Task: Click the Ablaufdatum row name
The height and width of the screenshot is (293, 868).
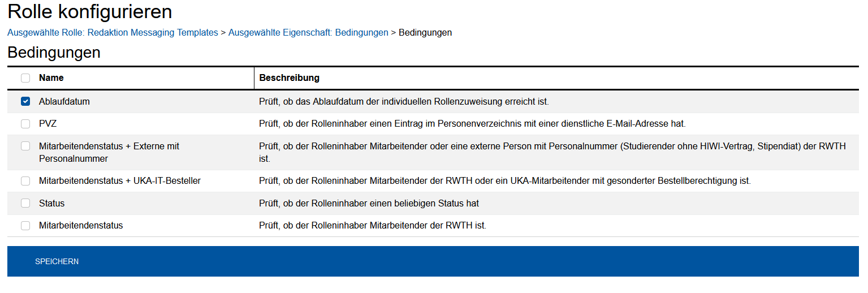Action: 64,102
